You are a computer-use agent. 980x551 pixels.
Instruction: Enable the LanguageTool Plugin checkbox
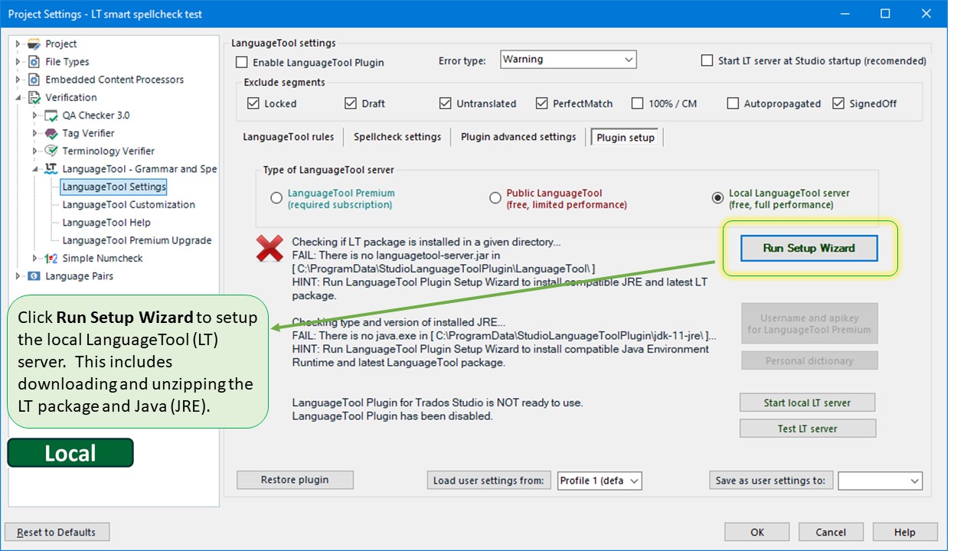coord(242,63)
